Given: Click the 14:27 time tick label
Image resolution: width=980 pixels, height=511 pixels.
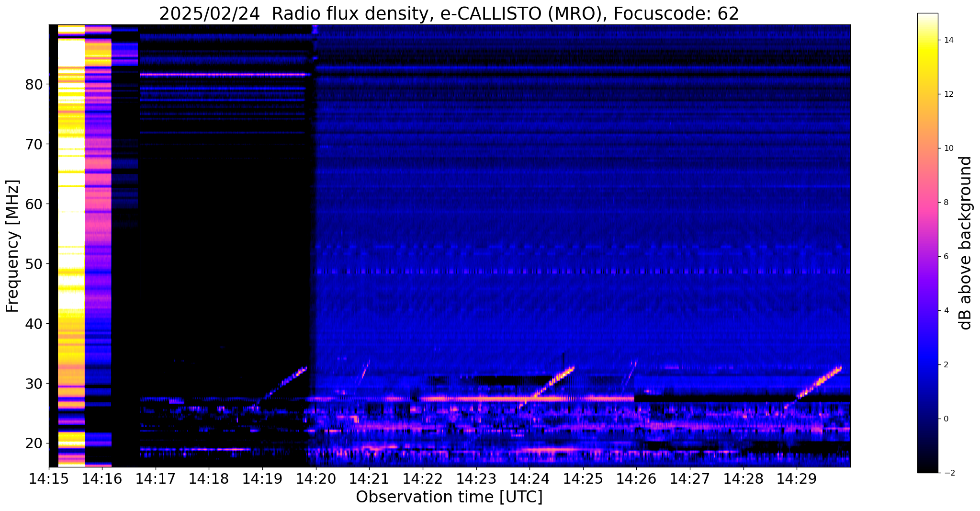Looking at the screenshot, I should coord(689,478).
